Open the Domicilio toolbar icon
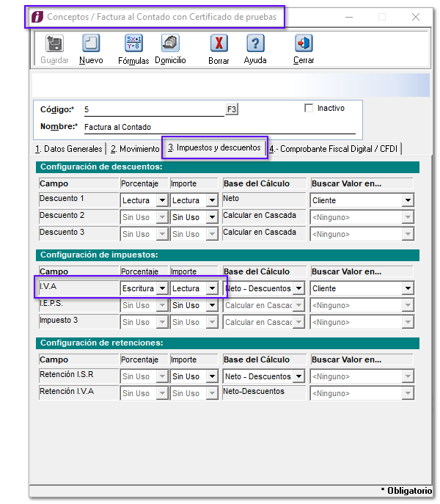This screenshot has height=504, width=440. tap(170, 45)
